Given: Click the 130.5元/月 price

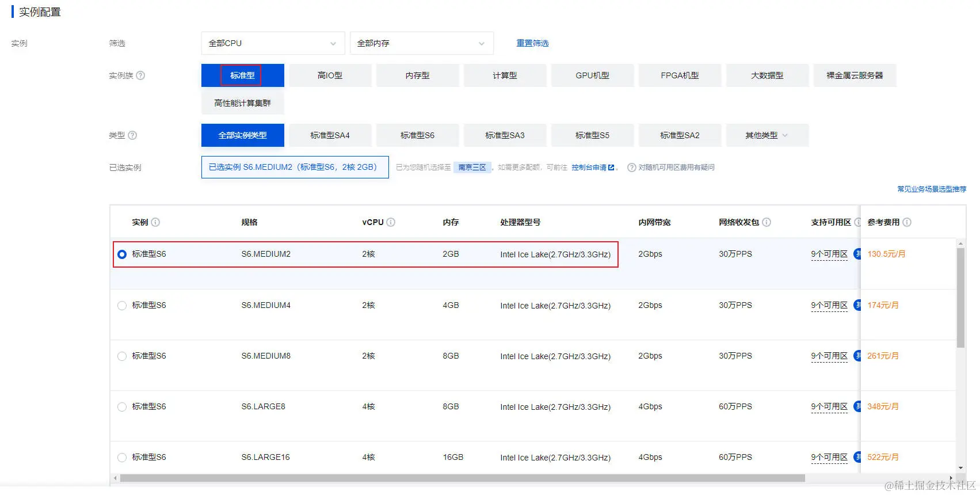Looking at the screenshot, I should tap(886, 254).
